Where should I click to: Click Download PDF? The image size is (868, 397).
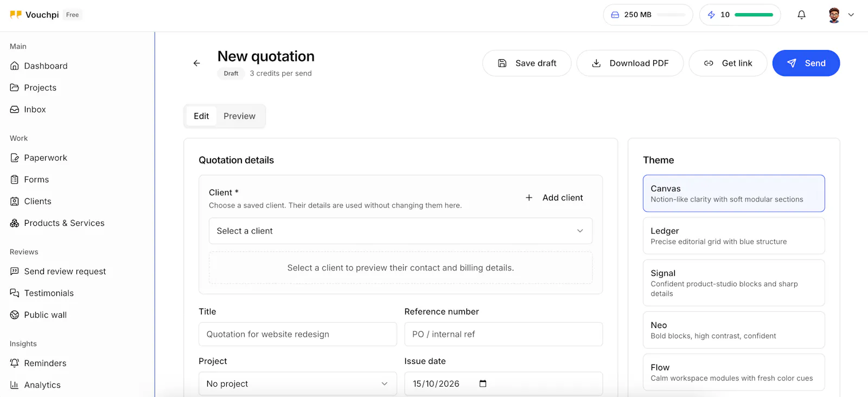630,63
